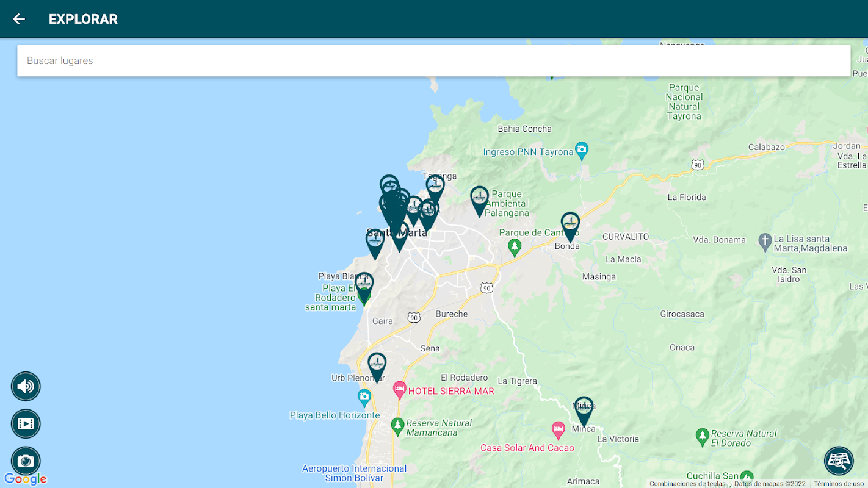Tap the audio speaker button

[x=26, y=386]
